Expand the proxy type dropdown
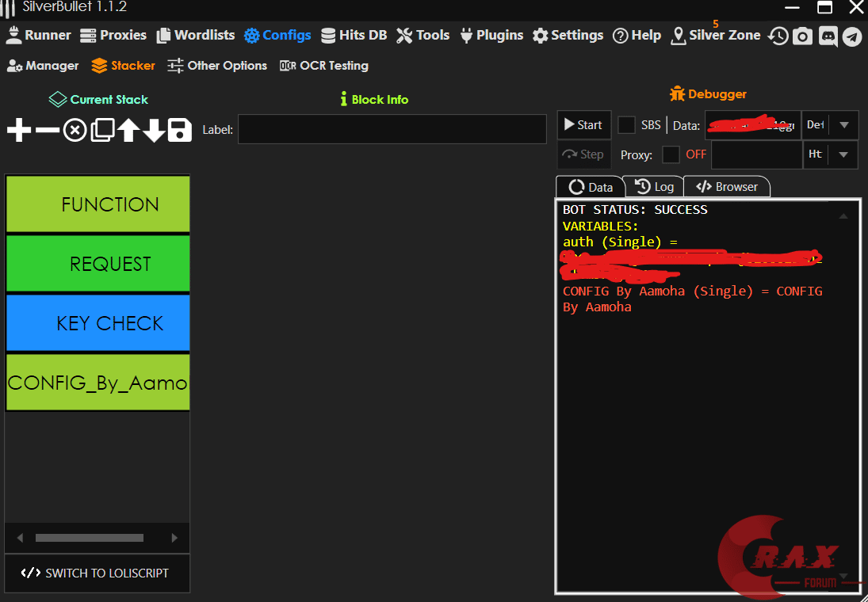The width and height of the screenshot is (868, 602). click(843, 154)
